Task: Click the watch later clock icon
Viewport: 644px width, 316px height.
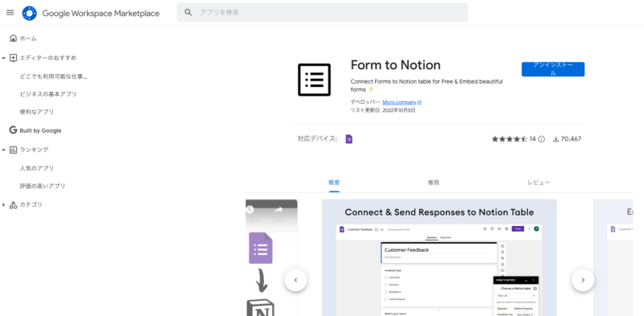Action: click(x=250, y=210)
